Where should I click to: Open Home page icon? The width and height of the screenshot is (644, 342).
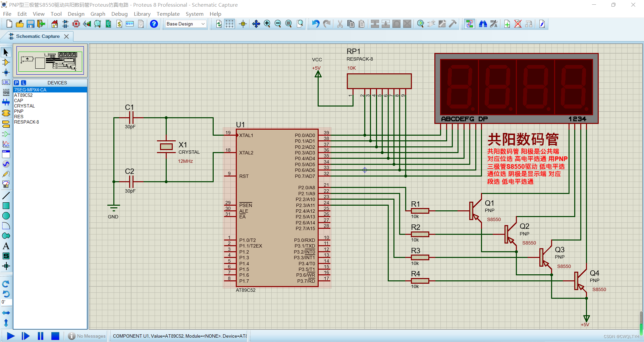[x=55, y=24]
